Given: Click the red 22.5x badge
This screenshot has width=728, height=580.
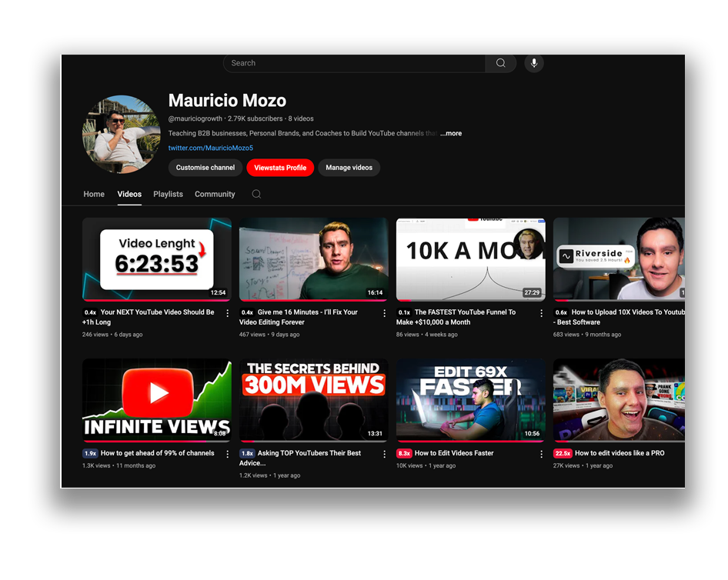Looking at the screenshot, I should tap(563, 453).
